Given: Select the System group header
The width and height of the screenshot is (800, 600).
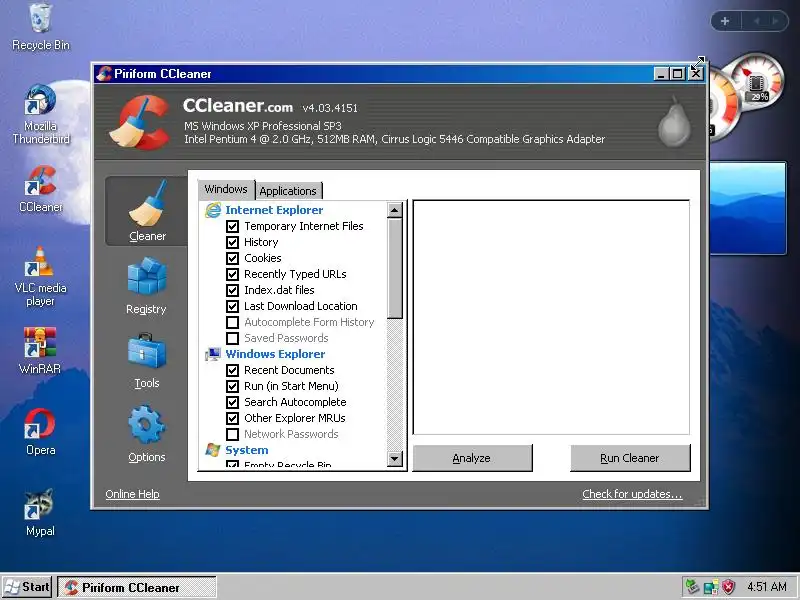Looking at the screenshot, I should (x=246, y=450).
